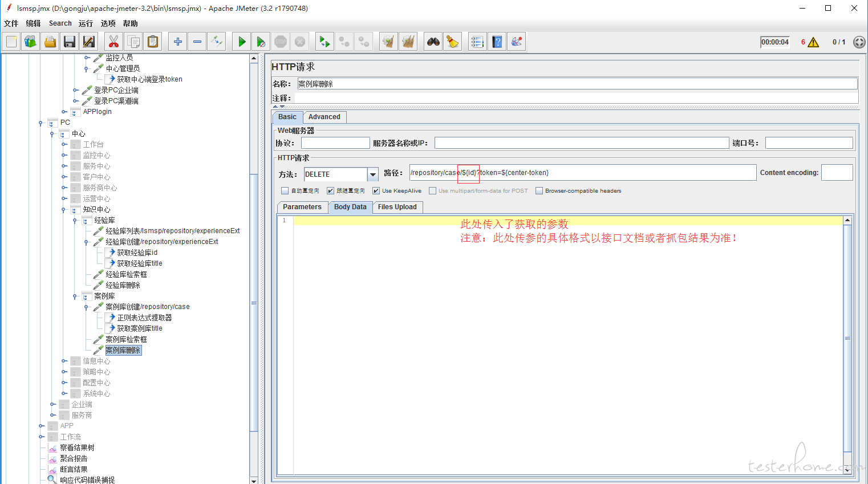Image resolution: width=868 pixels, height=484 pixels.
Task: Select 察看结果树 listener in tree
Action: click(77, 448)
